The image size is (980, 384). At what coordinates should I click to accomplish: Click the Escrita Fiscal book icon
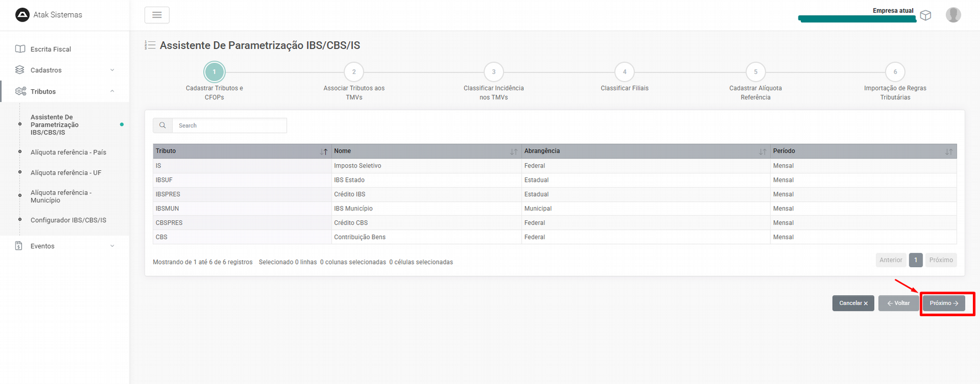point(20,49)
